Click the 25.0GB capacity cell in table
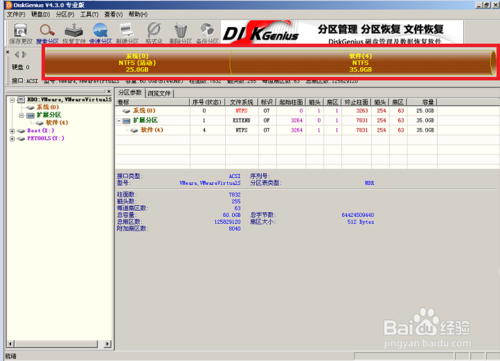The height and width of the screenshot is (361, 500). point(425,111)
